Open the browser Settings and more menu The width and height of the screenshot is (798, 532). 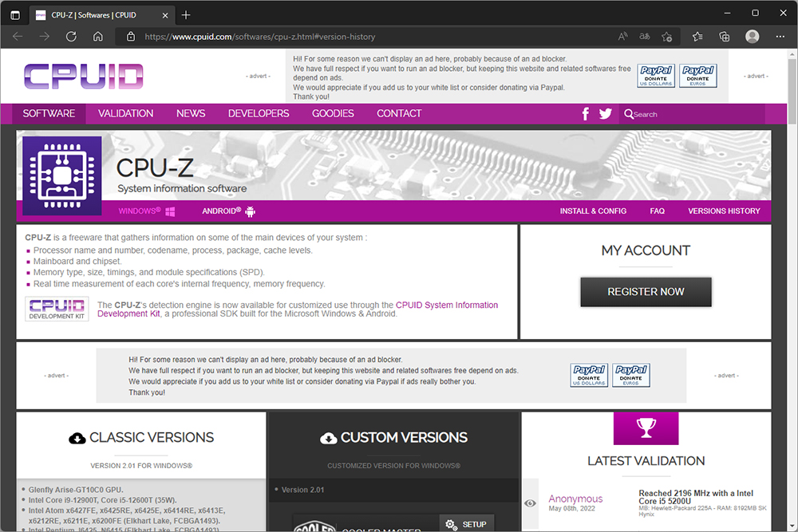[780, 37]
